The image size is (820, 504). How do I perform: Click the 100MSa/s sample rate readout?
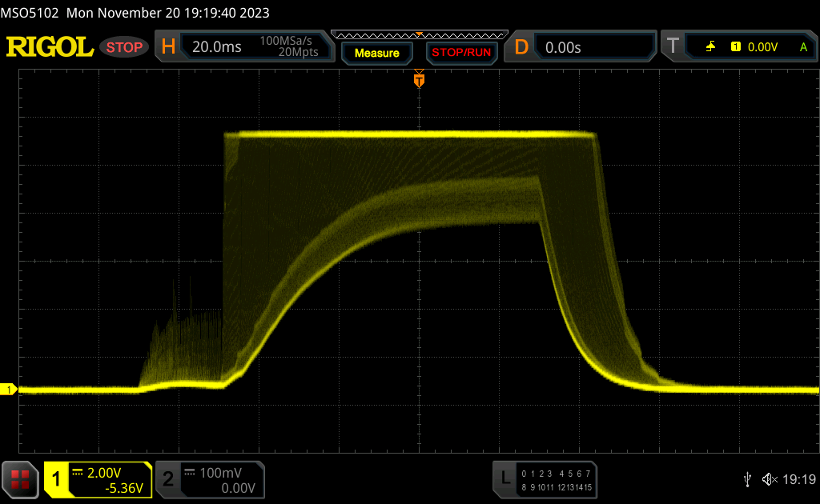tap(286, 41)
